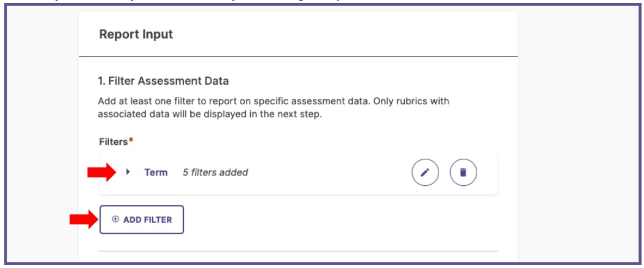The width and height of the screenshot is (644, 268).
Task: Expand the Term filter disclosure triangle
Action: point(128,172)
